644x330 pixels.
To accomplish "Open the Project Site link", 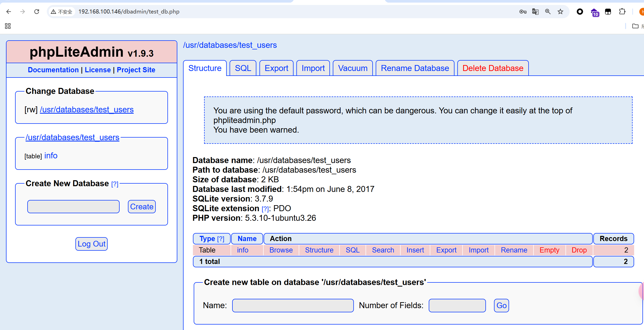I will 136,70.
